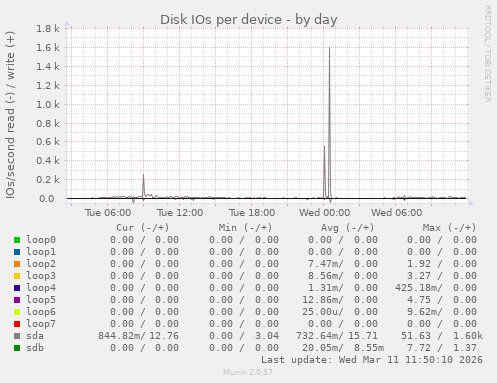
Task: Click the 'loop3' device label
Action: point(41,276)
